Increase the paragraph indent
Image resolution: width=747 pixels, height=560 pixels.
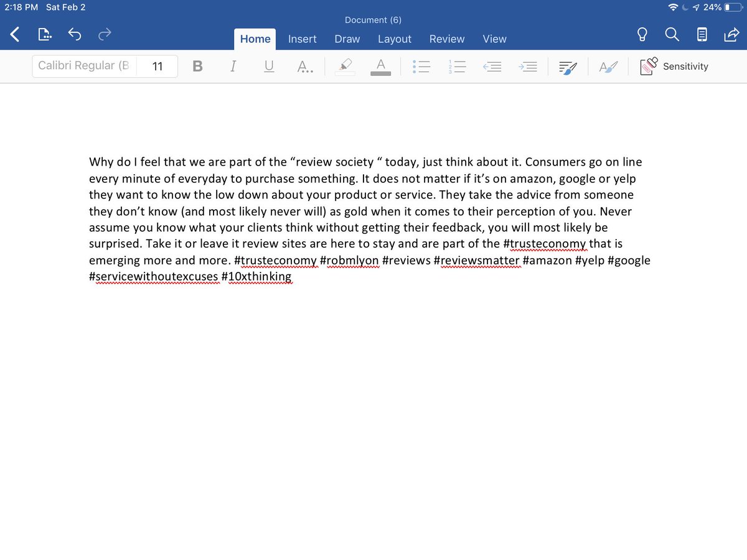coord(528,67)
